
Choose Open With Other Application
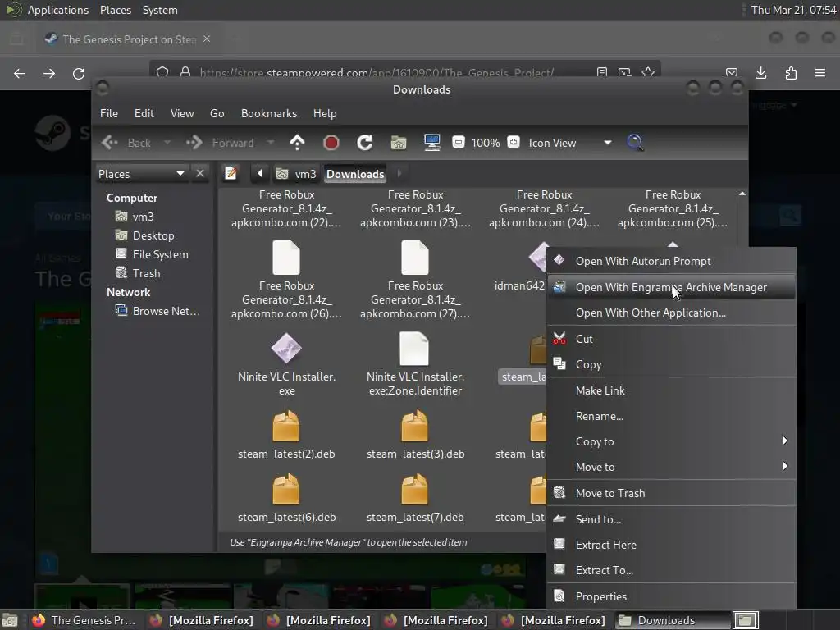pos(671,313)
